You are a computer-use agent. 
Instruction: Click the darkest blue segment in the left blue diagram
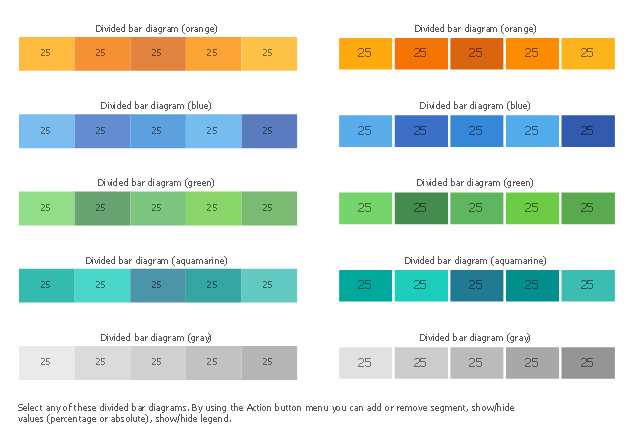[268, 131]
